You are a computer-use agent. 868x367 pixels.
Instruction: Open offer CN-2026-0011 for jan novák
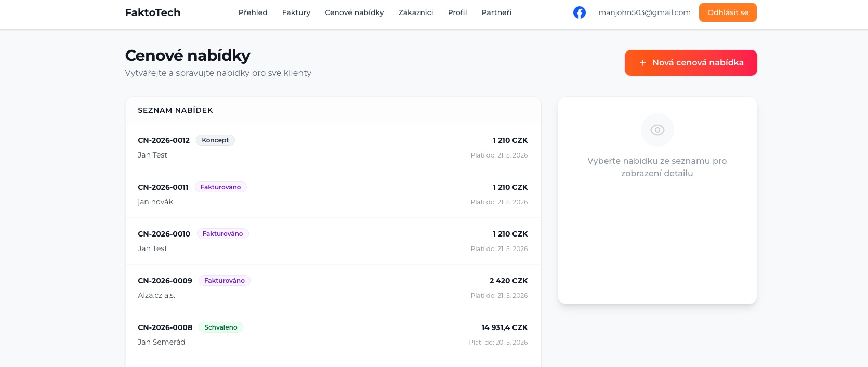click(x=333, y=194)
